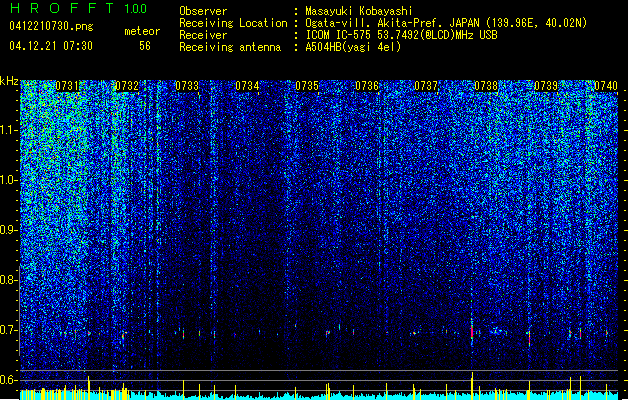Click the 0737 time marker
629x400 pixels.
pyautogui.click(x=426, y=86)
